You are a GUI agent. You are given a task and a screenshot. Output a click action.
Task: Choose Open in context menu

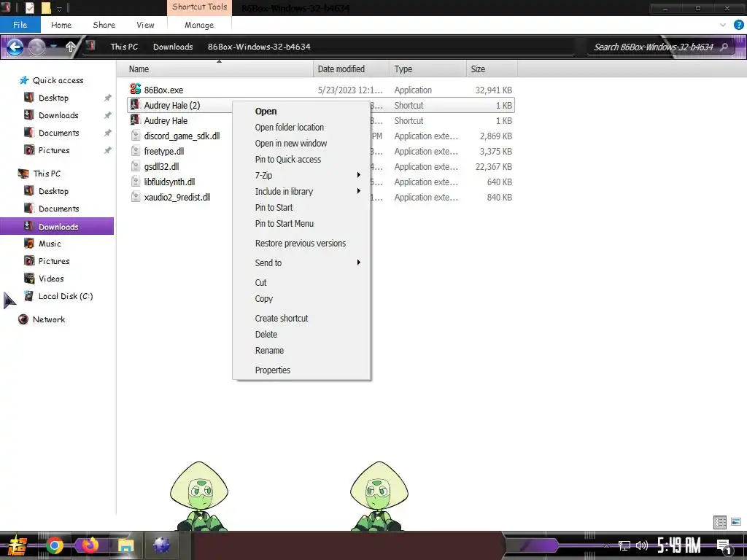(x=266, y=111)
